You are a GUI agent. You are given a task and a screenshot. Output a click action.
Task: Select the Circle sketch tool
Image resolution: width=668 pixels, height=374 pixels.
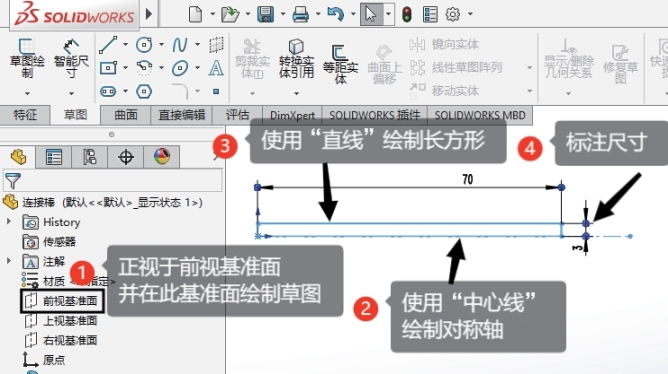144,44
